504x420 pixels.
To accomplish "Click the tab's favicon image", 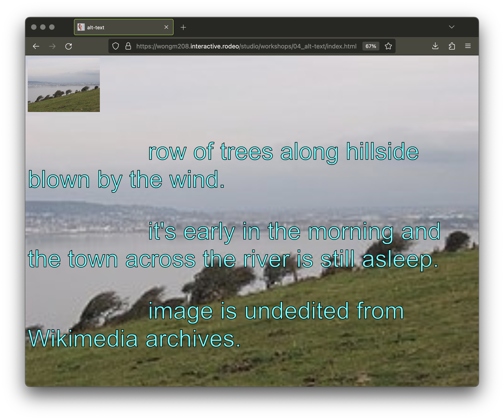I will [x=81, y=27].
